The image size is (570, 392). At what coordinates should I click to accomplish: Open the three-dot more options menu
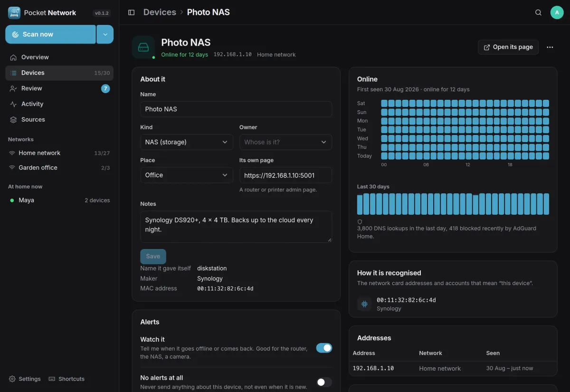tap(550, 47)
